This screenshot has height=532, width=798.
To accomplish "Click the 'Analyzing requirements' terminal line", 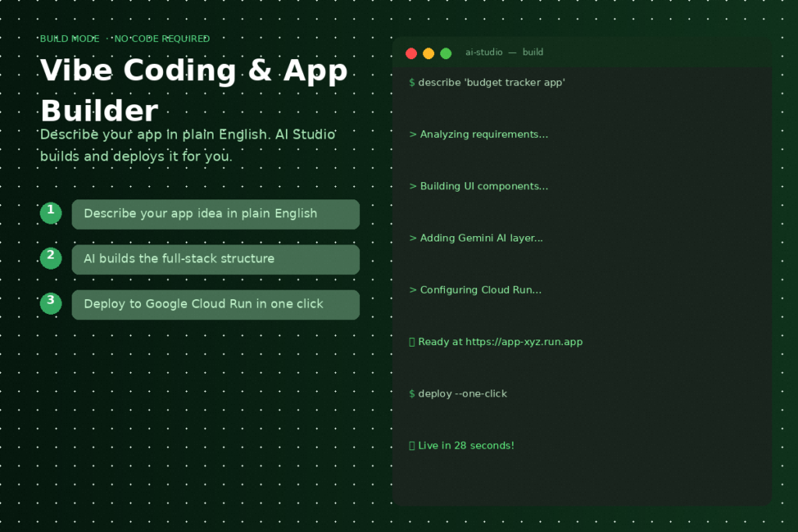I will (x=478, y=134).
